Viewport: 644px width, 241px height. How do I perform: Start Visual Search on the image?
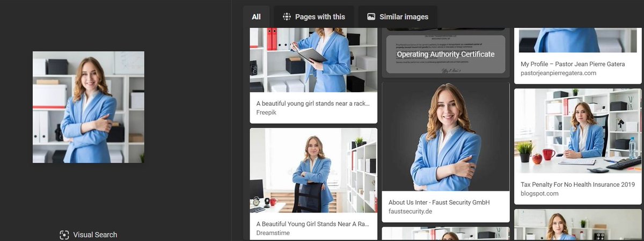pos(89,235)
